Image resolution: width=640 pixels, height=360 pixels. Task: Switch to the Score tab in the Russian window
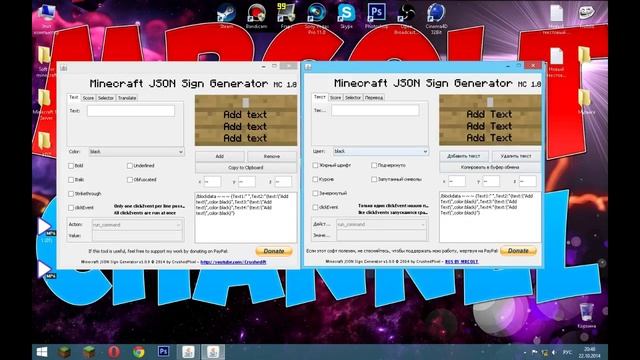coord(336,98)
